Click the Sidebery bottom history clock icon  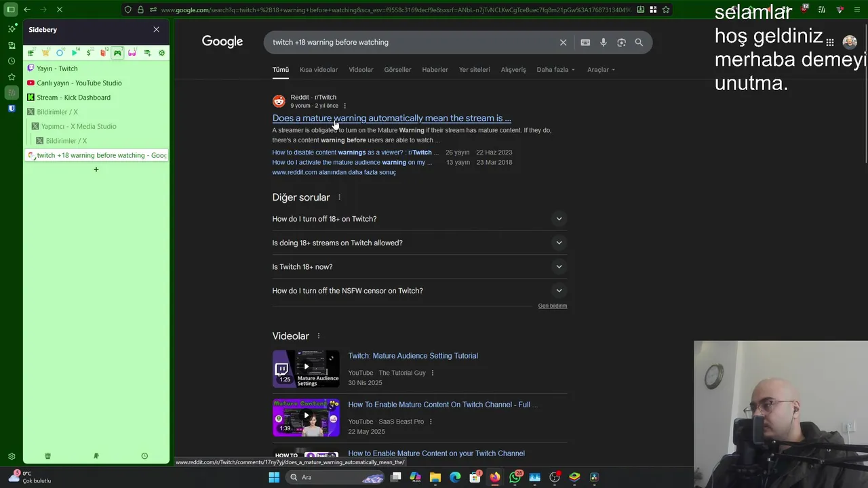click(144, 456)
